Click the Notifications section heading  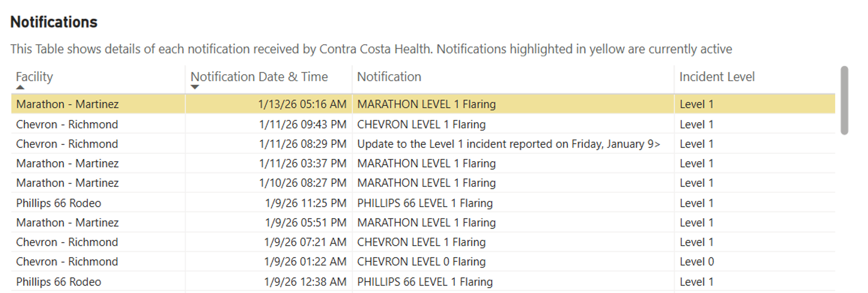54,22
